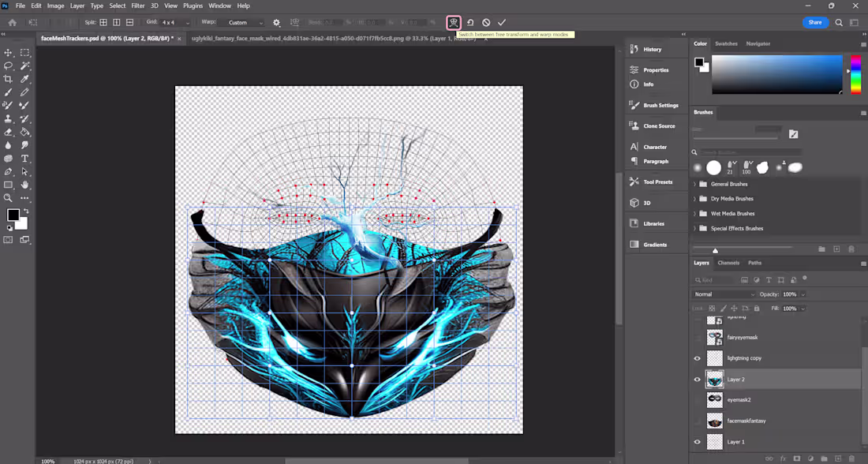Open the Filter menu
The image size is (868, 464).
tap(138, 6)
